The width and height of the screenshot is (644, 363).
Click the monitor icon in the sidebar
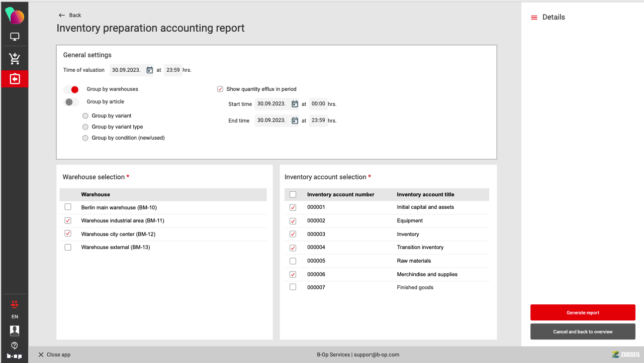tap(15, 37)
